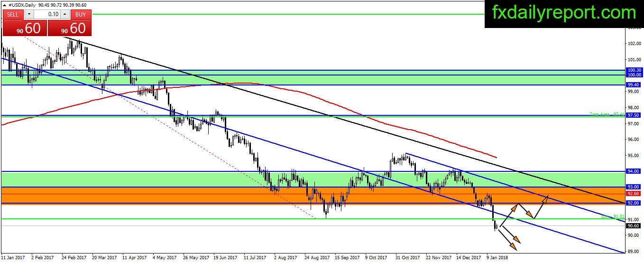Click the blue 94.00 level label
Image resolution: width=644 pixels, height=263 pixels.
[x=634, y=171]
